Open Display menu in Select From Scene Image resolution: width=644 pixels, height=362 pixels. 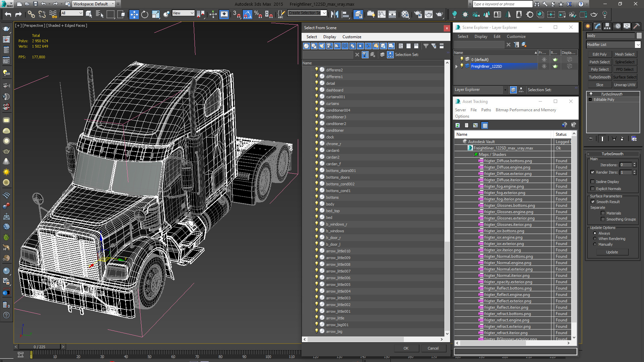tap(329, 37)
